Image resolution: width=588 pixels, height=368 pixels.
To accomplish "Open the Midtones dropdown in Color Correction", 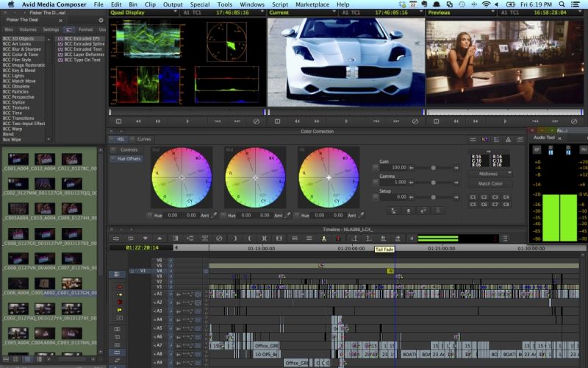I will click(x=490, y=174).
